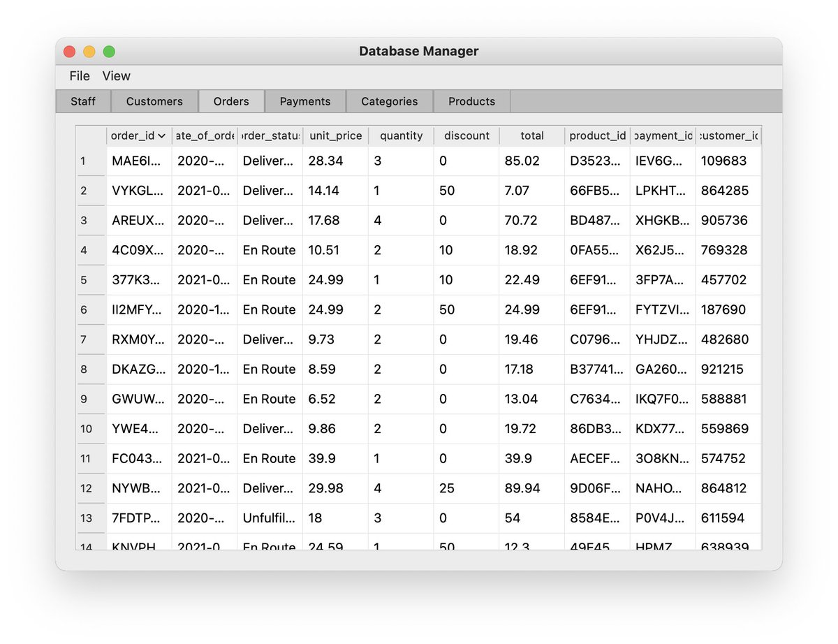Select total cell 7.07
This screenshot has width=838, height=644.
pos(532,191)
